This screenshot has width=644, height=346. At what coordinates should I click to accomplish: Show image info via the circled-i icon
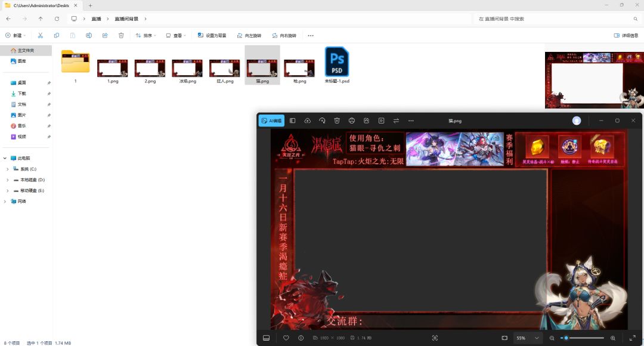click(x=301, y=338)
